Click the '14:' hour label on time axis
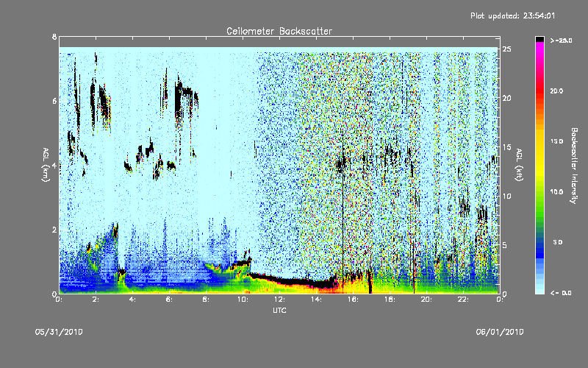588x368 pixels. point(316,300)
